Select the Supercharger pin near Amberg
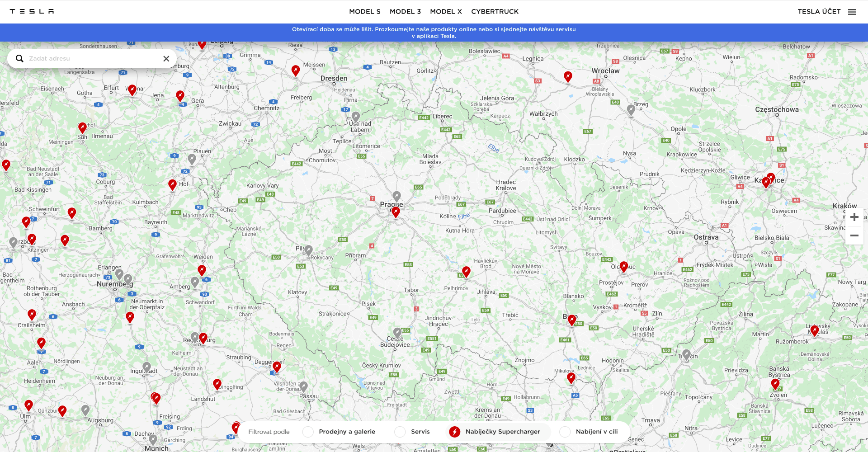This screenshot has width=868, height=452. click(202, 270)
